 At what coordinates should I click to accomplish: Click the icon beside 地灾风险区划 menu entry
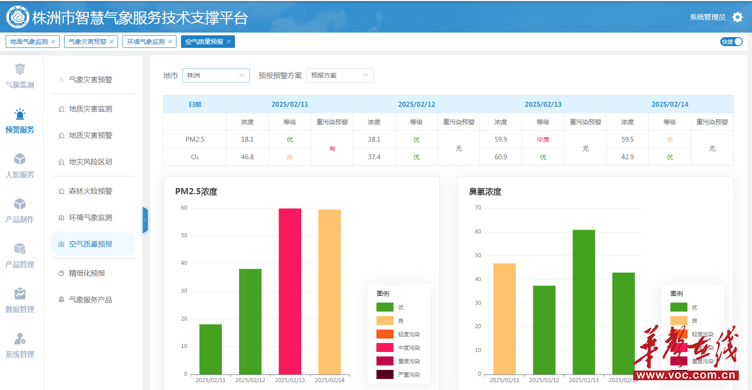point(61,162)
